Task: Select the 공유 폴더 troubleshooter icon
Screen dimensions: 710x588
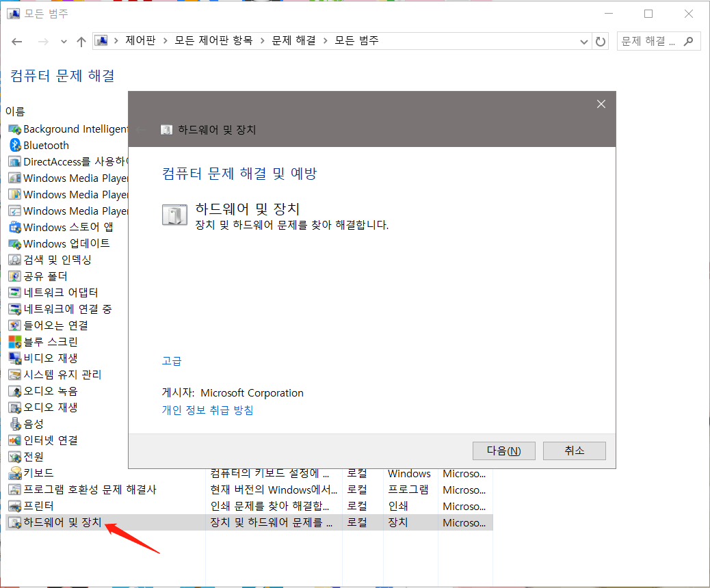Action: tap(15, 276)
